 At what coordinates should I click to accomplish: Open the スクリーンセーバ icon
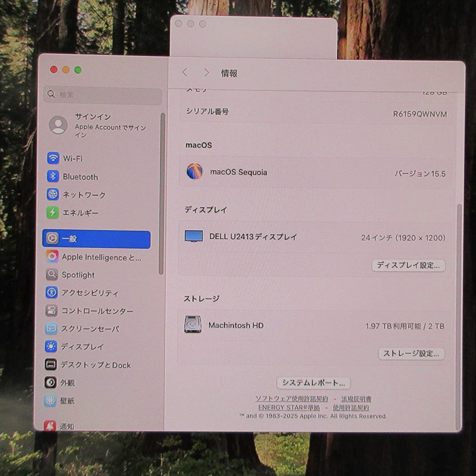[51, 329]
